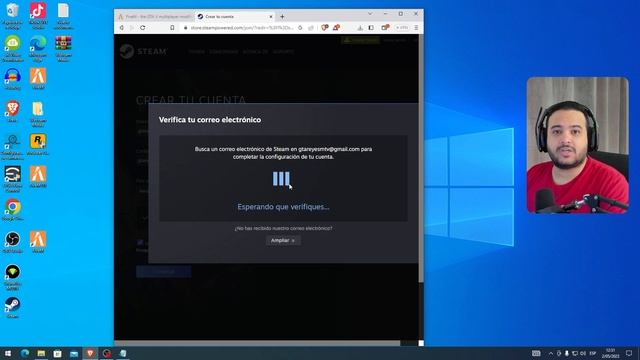This screenshot has height=360, width=640.
Task: Open the downloads icon in the browser toolbar
Action: pos(360,28)
